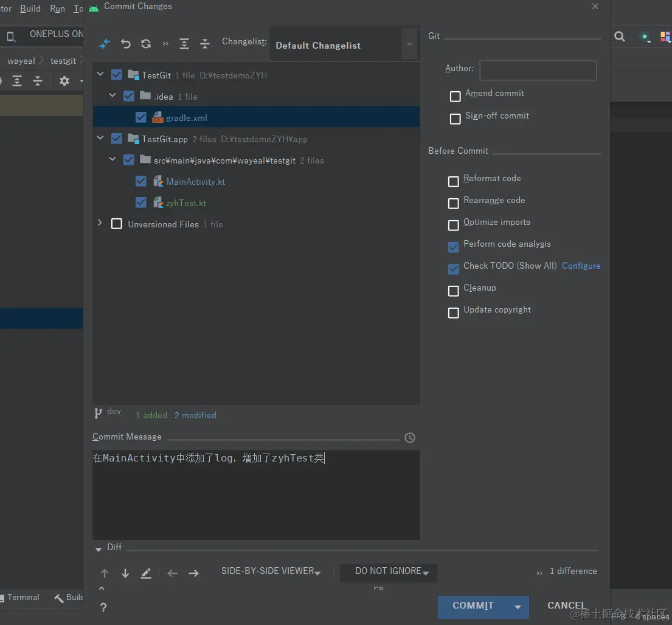Screen dimensions: 672x625
Task: Enable Rearrange code option
Action: tap(453, 204)
